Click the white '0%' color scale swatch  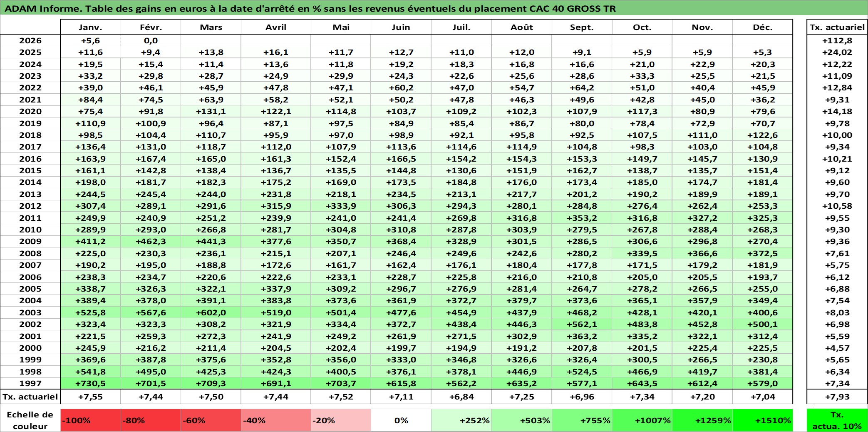pos(401,420)
